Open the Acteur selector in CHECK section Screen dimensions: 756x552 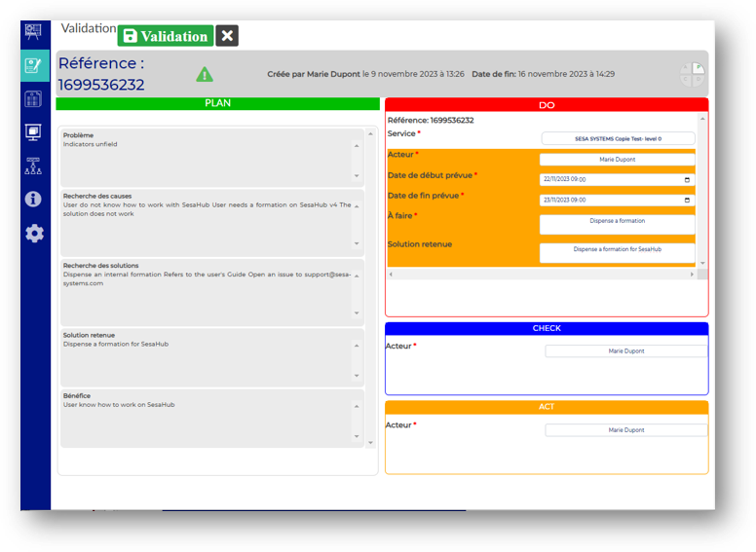(625, 350)
